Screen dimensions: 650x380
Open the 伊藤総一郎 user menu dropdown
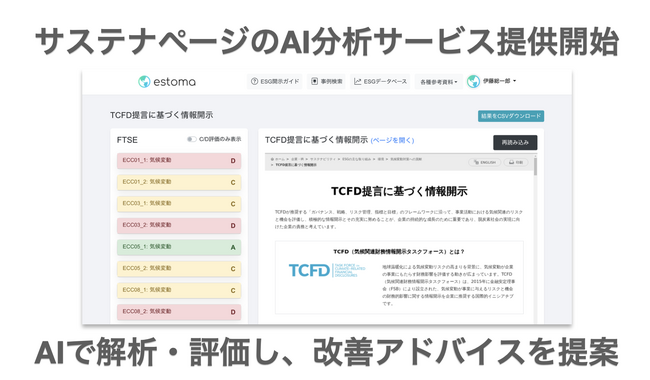click(x=499, y=81)
